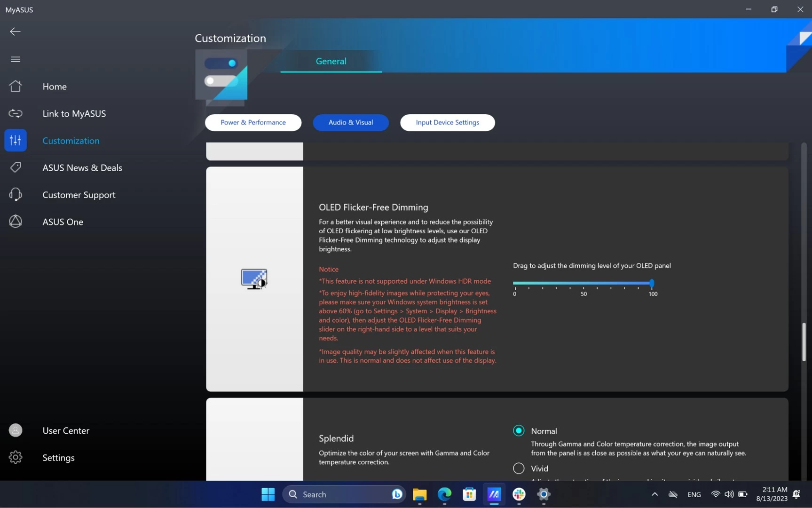Click the red Notice label

coord(329,270)
